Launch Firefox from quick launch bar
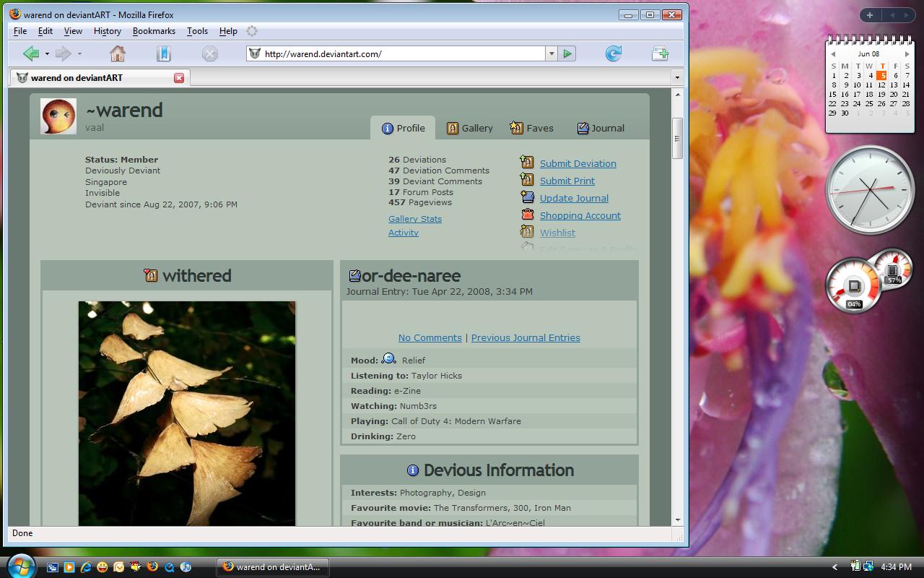924x578 pixels. pos(152,568)
